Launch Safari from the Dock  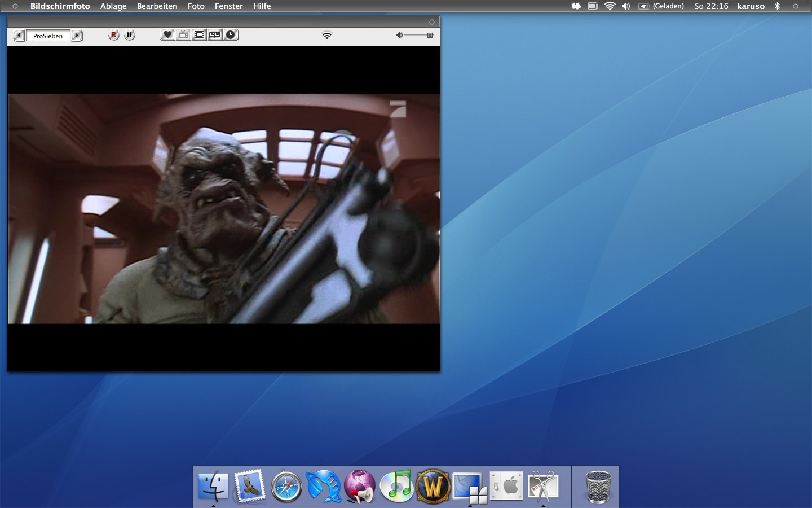tap(286, 486)
